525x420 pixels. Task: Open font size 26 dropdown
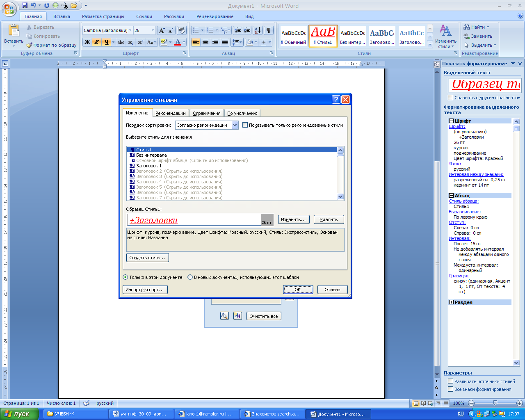(153, 30)
